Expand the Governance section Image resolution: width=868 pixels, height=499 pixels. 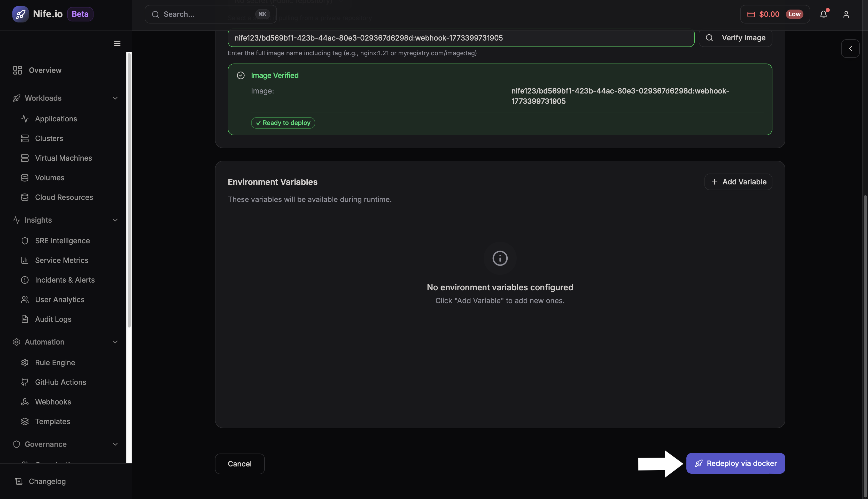(115, 444)
